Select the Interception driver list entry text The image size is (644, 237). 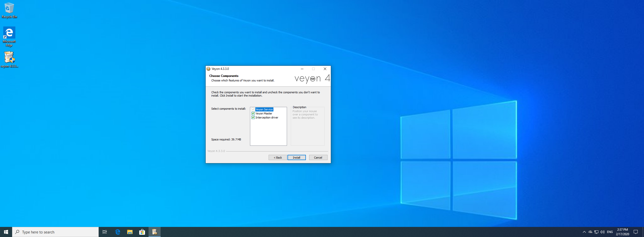tap(267, 117)
